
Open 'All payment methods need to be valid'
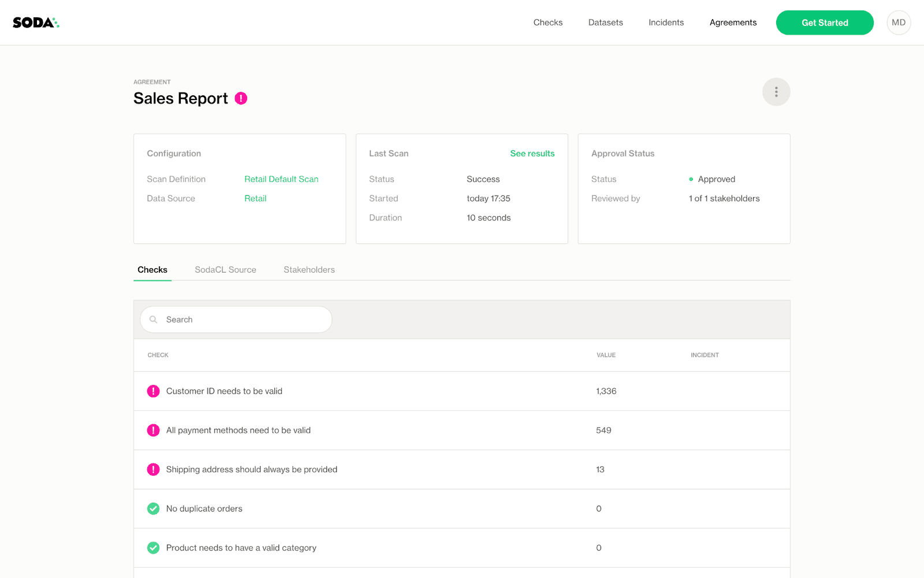[239, 431]
